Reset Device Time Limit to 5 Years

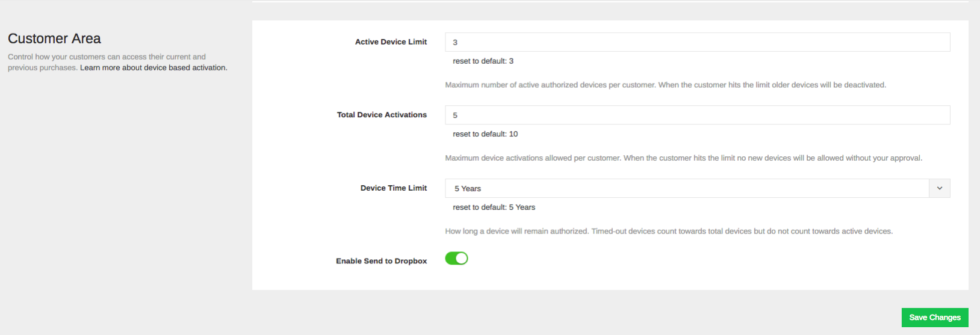click(x=494, y=207)
